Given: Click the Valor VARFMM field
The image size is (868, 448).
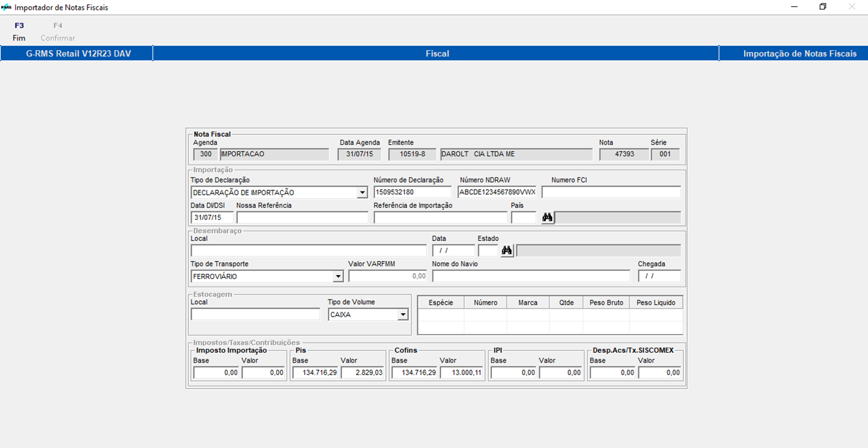Looking at the screenshot, I should pyautogui.click(x=388, y=276).
